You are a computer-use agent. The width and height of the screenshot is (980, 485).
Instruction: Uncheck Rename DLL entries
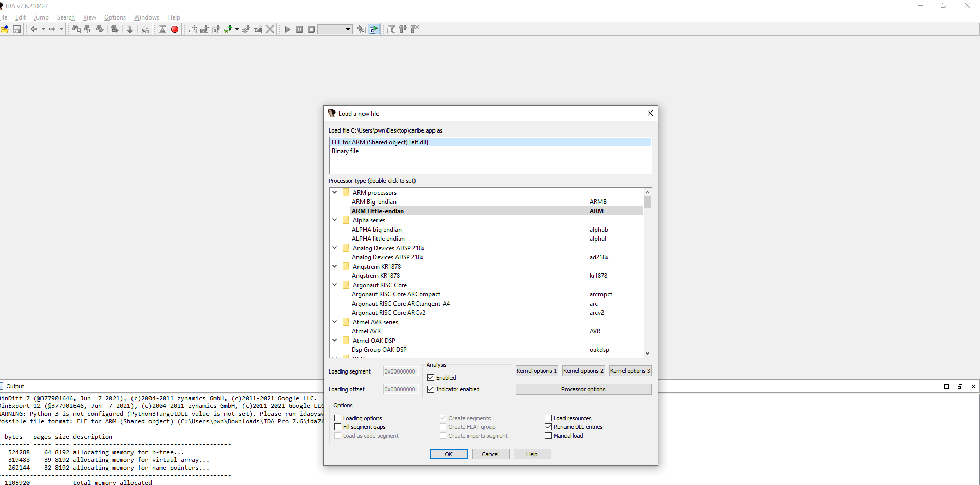(x=549, y=427)
